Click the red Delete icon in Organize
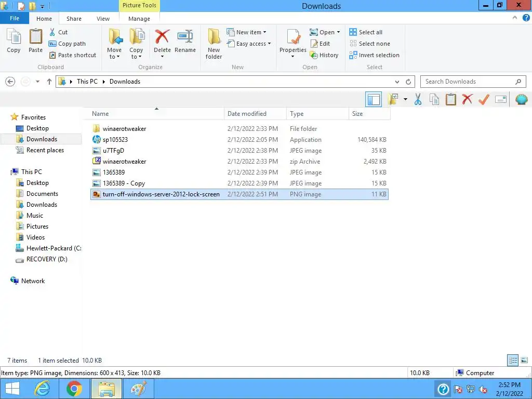The image size is (532, 399). click(162, 37)
